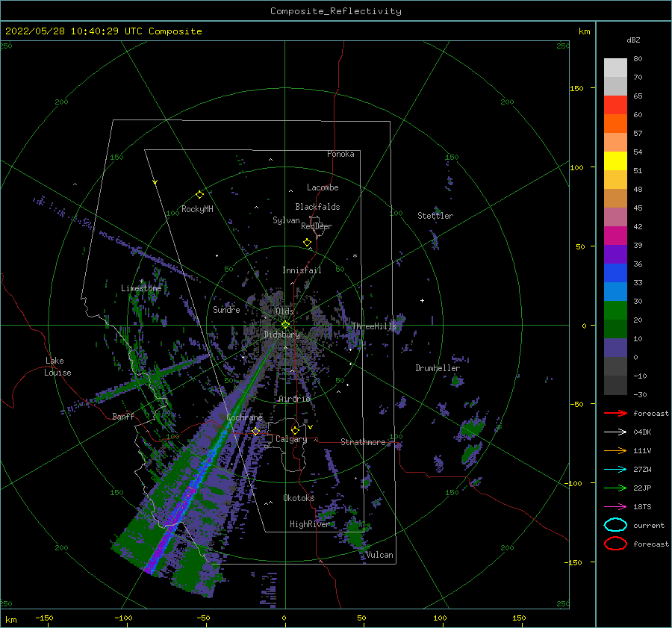Click the Sundre city label
Viewport: 672px width, 628px height.
click(227, 309)
